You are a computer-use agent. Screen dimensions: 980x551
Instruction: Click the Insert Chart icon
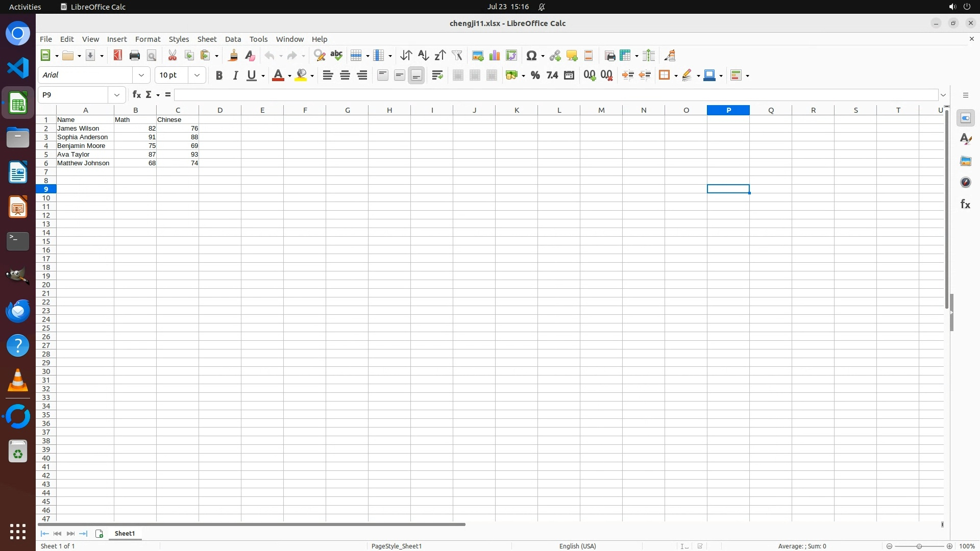(x=494, y=56)
